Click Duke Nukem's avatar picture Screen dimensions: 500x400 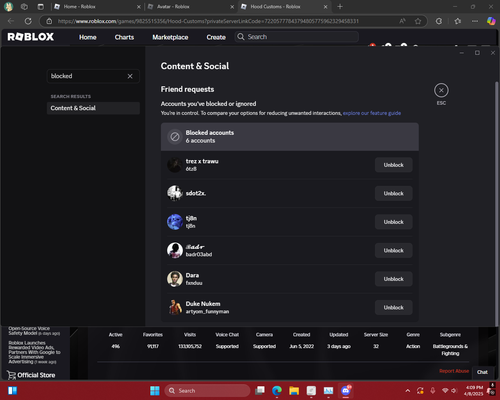click(x=175, y=307)
